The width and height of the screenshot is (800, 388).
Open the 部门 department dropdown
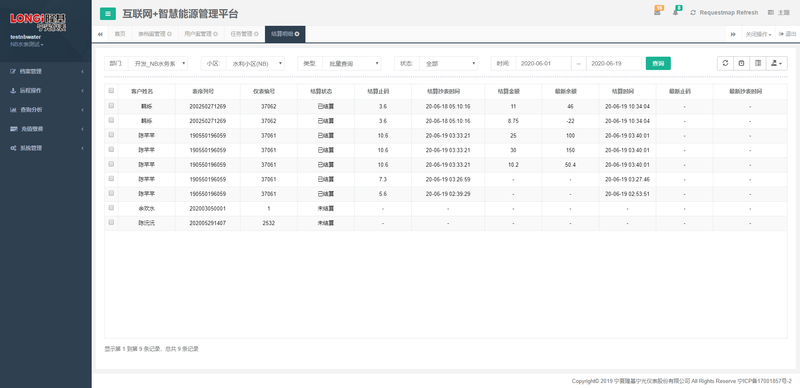tap(158, 64)
